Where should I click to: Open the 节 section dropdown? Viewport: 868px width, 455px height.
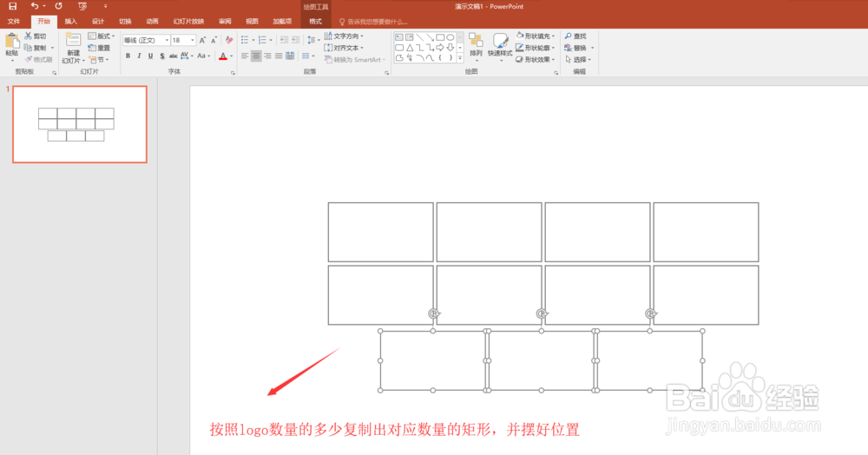coord(99,59)
